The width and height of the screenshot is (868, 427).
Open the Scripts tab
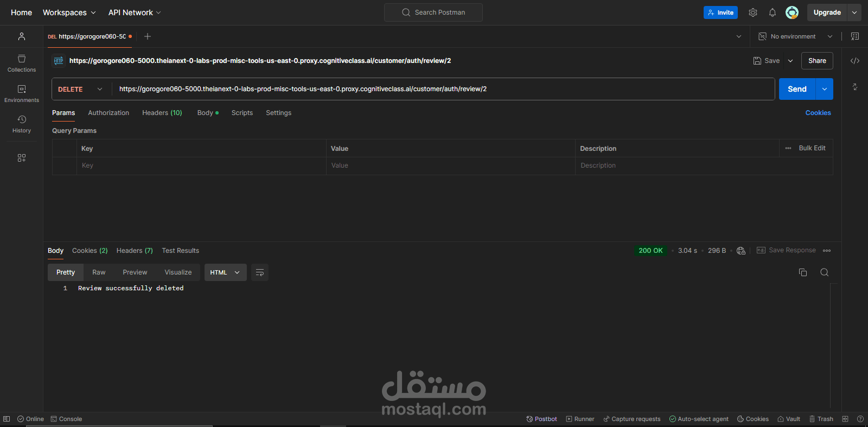coord(242,113)
